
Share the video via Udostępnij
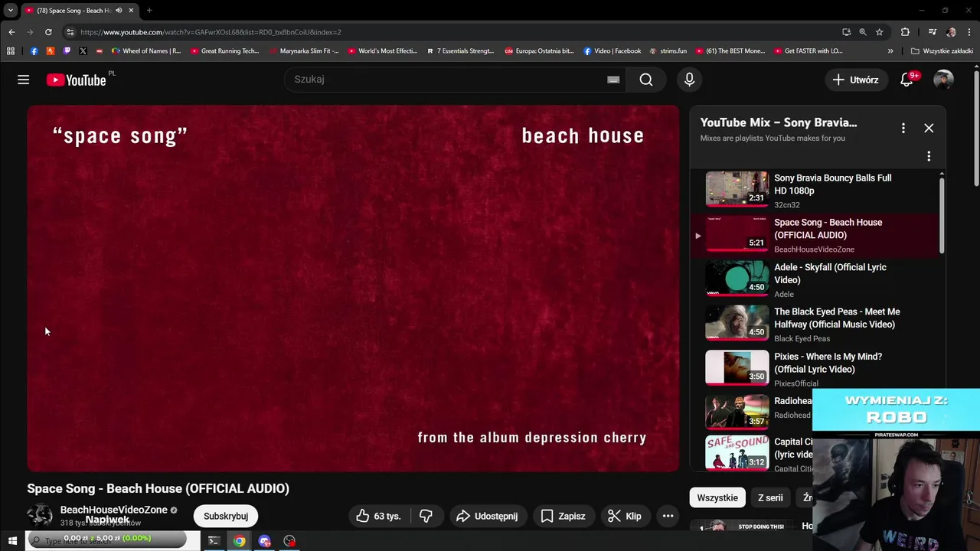pos(487,516)
